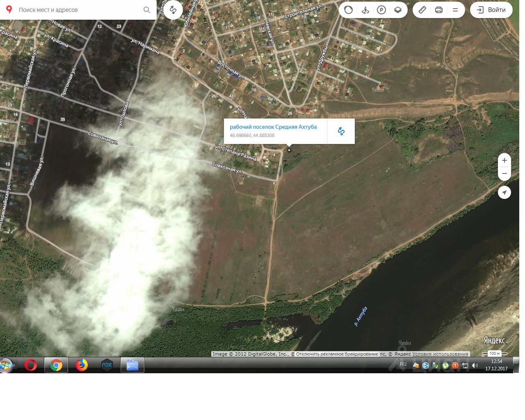Click the green checkmark tray icon
This screenshot has width=525, height=420.
[436, 365]
